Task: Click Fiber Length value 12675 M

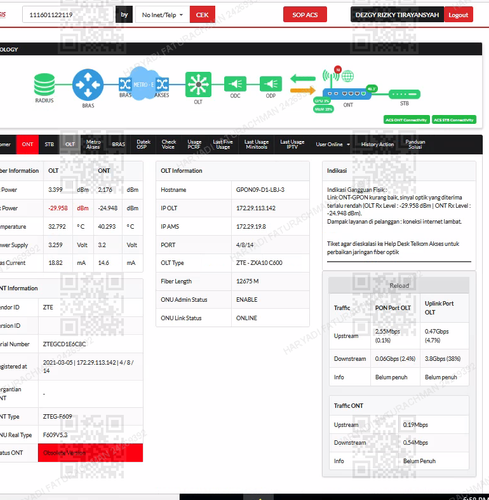Action: (x=247, y=281)
